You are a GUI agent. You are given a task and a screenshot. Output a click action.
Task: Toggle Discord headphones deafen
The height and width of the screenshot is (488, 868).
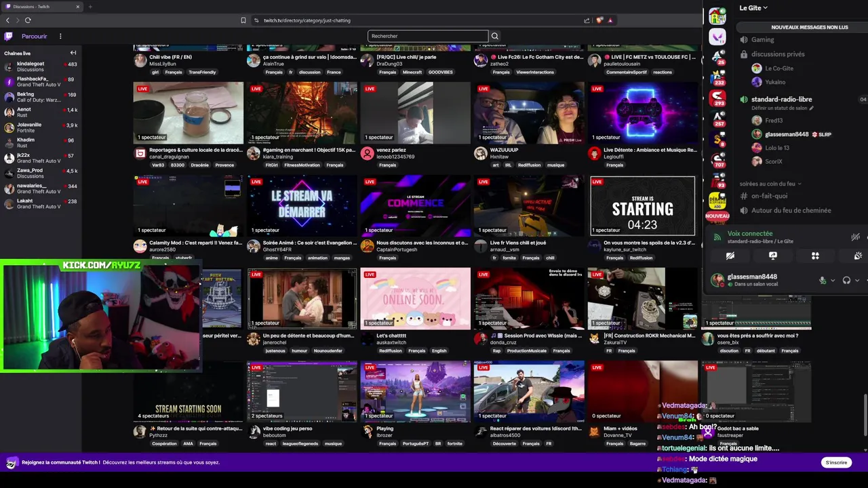846,280
